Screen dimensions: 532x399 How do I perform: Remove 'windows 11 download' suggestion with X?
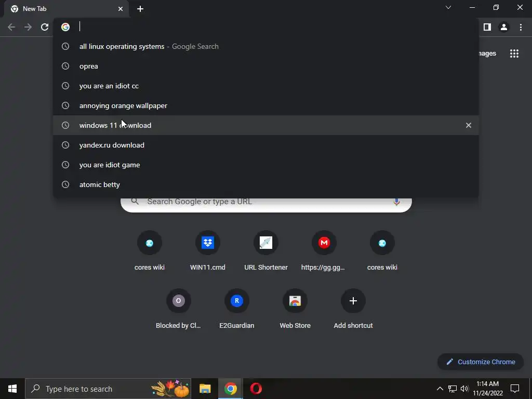pos(469,125)
